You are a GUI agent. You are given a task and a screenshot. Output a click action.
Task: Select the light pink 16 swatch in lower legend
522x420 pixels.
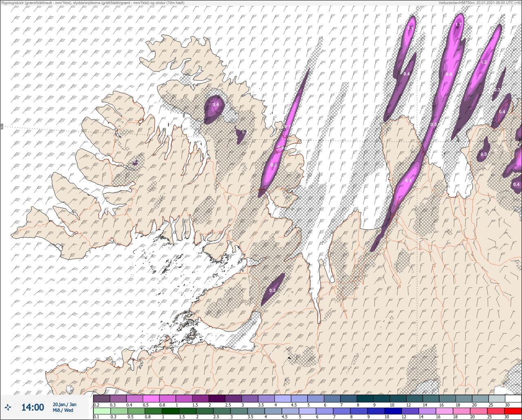tap(444, 411)
